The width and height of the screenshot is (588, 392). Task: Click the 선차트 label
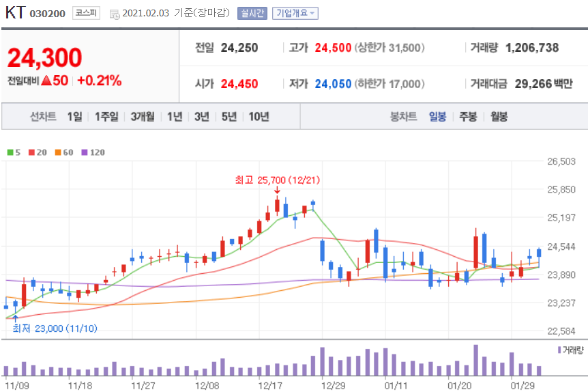[x=43, y=117]
